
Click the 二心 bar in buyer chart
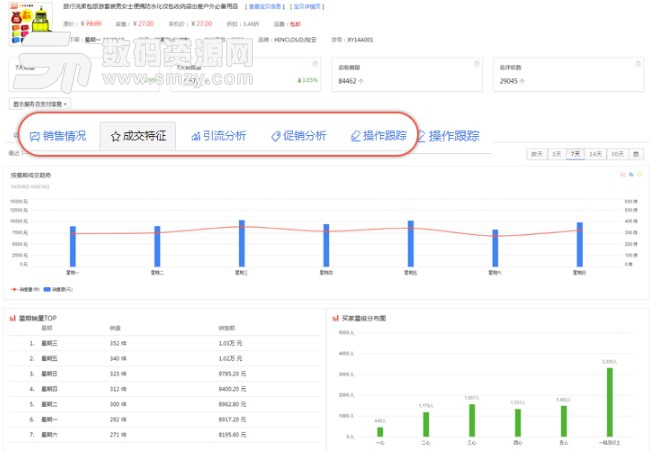[426, 424]
